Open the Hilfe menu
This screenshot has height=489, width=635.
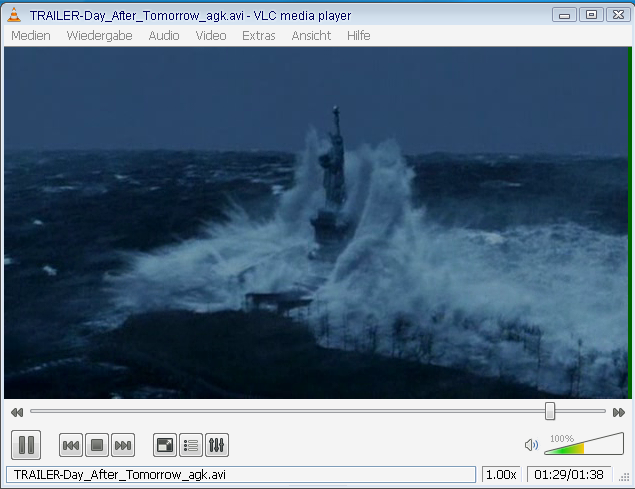(x=358, y=36)
